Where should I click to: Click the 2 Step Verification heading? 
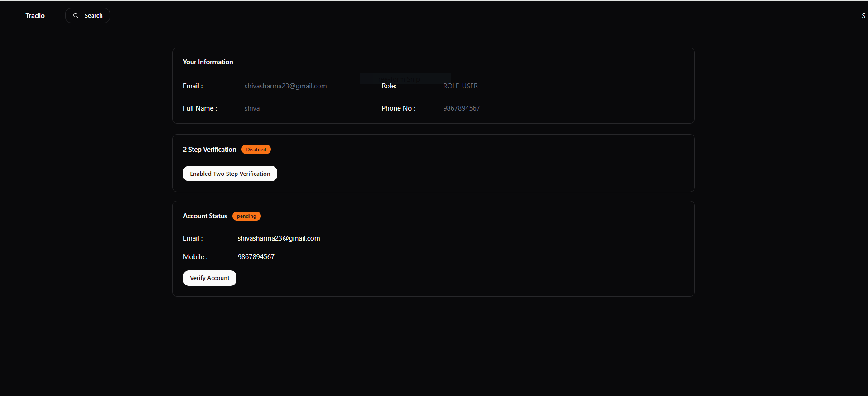pyautogui.click(x=209, y=150)
